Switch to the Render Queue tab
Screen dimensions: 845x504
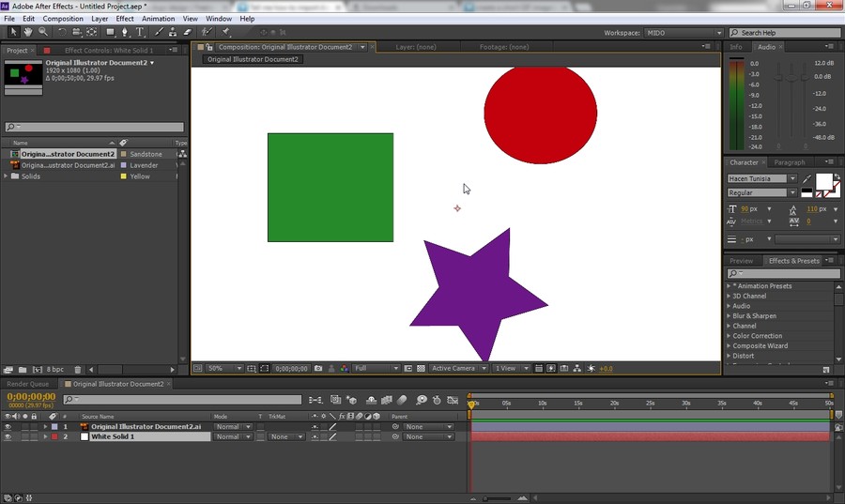point(28,384)
